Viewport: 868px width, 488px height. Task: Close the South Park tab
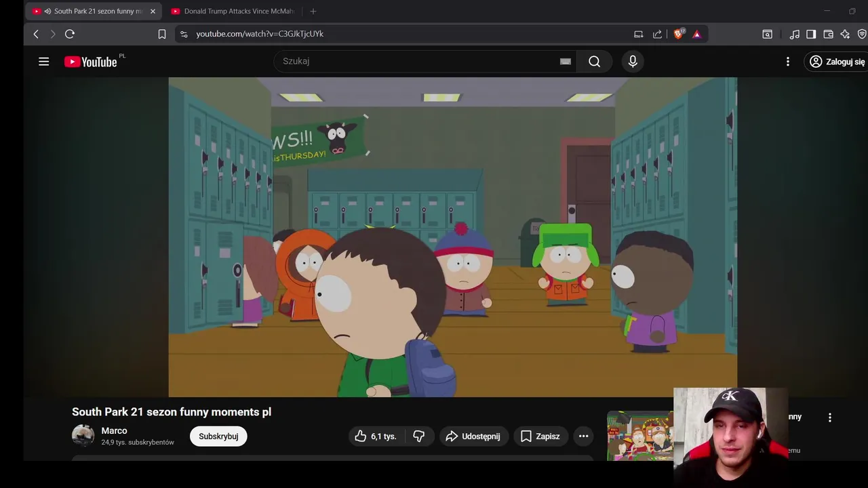coord(153,11)
